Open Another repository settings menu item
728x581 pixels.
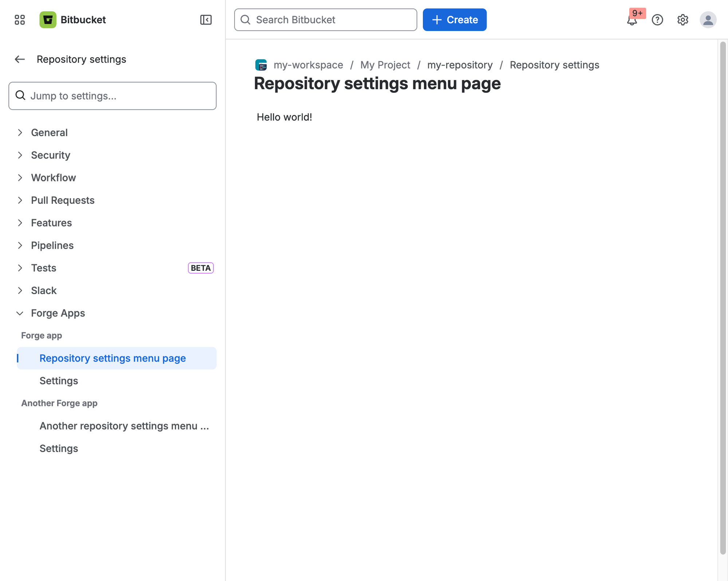click(x=117, y=426)
